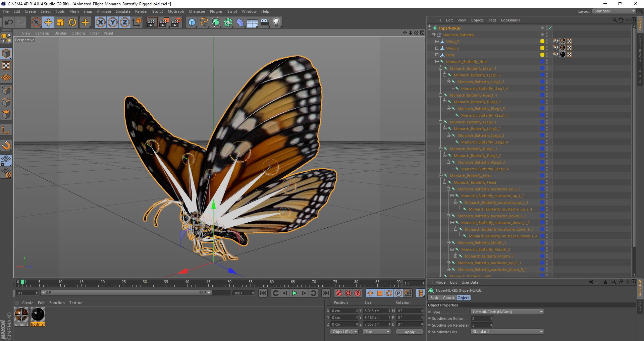This screenshot has height=341, width=644.
Task: Open the array modeling objects icon
Action: 228,22
